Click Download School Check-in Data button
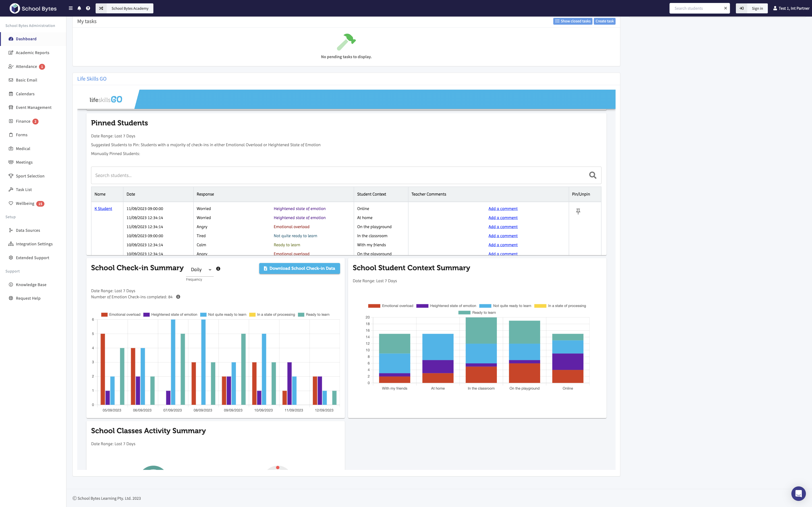This screenshot has width=812, height=507. tap(299, 268)
